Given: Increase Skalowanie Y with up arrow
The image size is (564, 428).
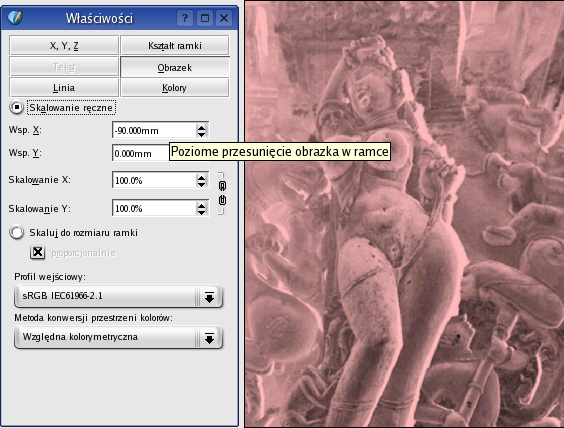Looking at the screenshot, I should pyautogui.click(x=201, y=205).
